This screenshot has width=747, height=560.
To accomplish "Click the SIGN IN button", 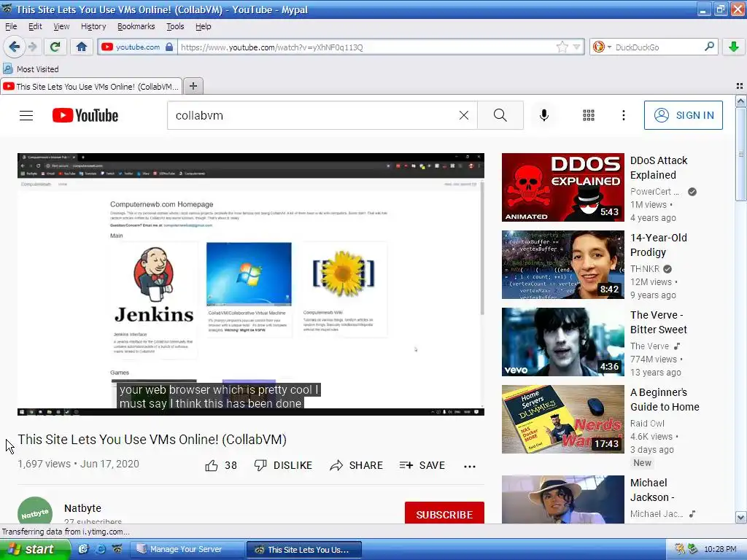I will 683,115.
